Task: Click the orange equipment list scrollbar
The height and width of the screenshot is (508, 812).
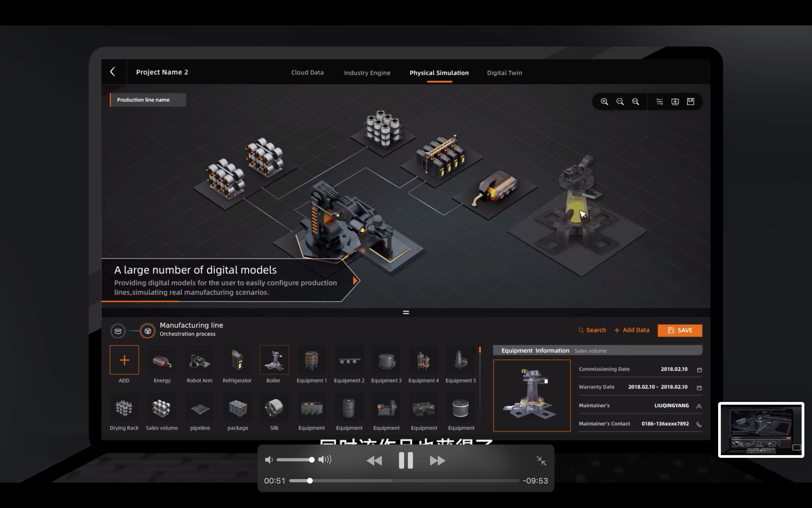Action: tap(480, 350)
